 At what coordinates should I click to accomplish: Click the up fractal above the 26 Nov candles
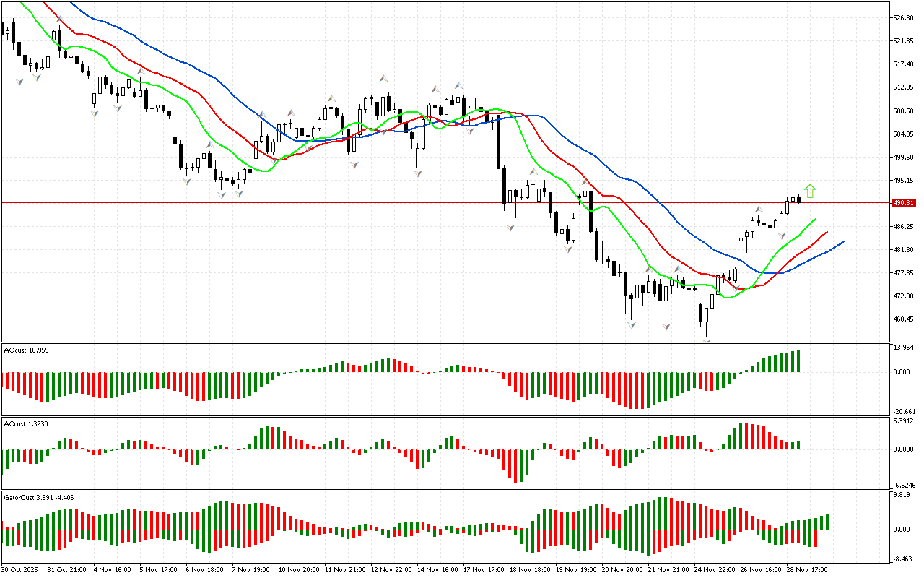pos(759,210)
